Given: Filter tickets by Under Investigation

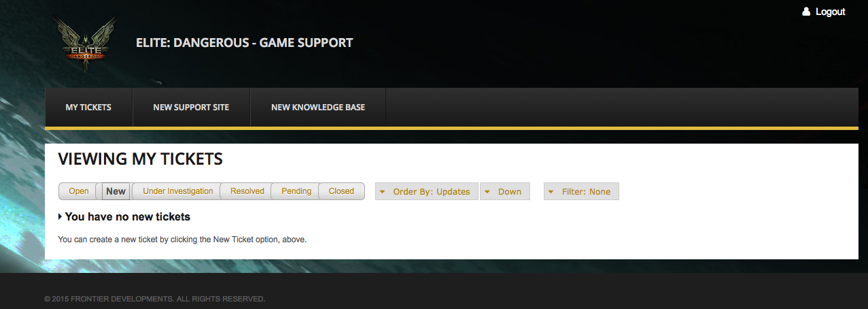Looking at the screenshot, I should pyautogui.click(x=177, y=191).
